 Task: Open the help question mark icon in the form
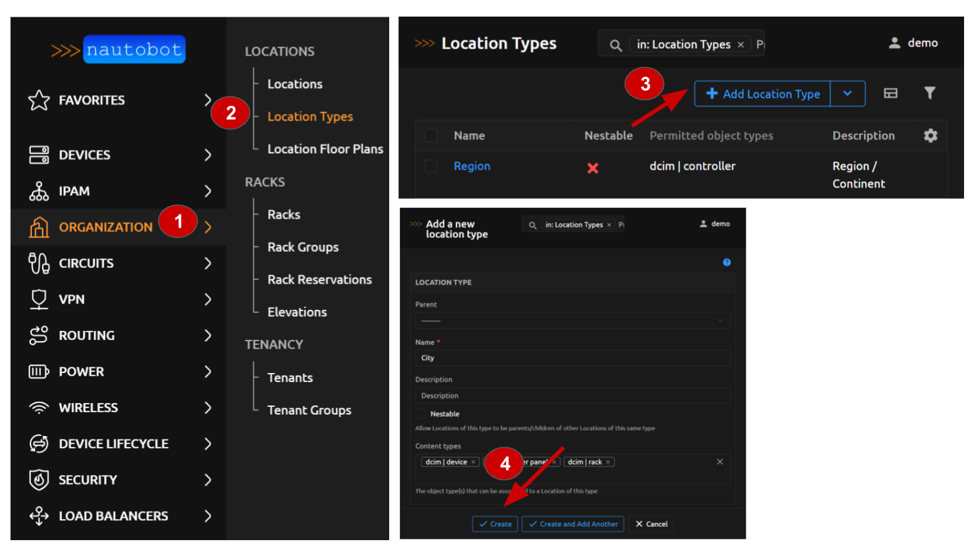click(x=727, y=262)
